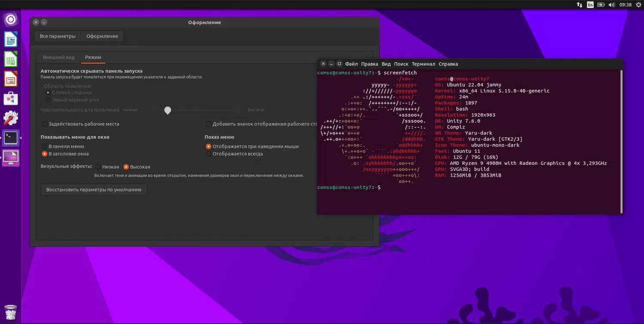Open the Trash in the launcher
Screen dimensions: 644x324
[x=11, y=312]
